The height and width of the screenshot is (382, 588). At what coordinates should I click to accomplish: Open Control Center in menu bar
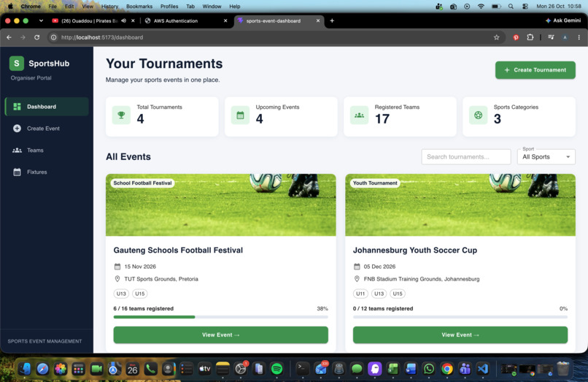coord(525,7)
